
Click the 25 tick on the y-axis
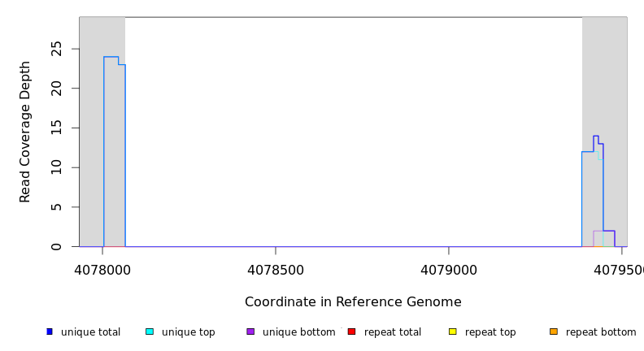[x=57, y=49]
